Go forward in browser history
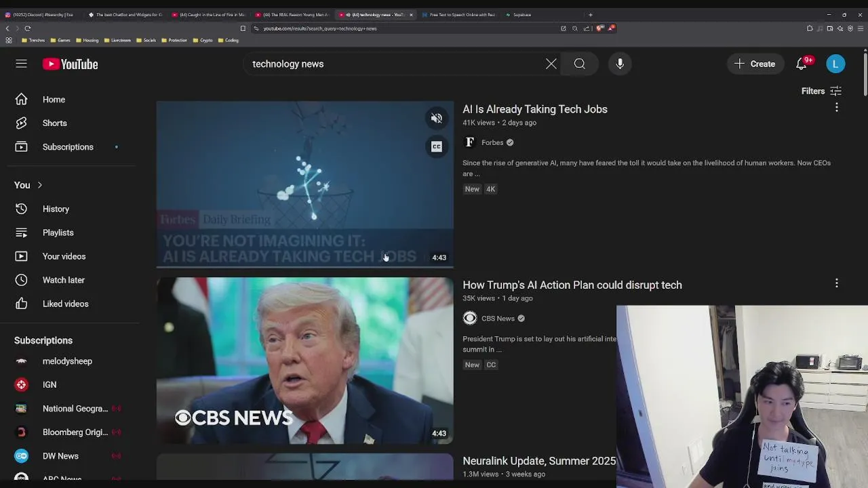 click(x=17, y=28)
